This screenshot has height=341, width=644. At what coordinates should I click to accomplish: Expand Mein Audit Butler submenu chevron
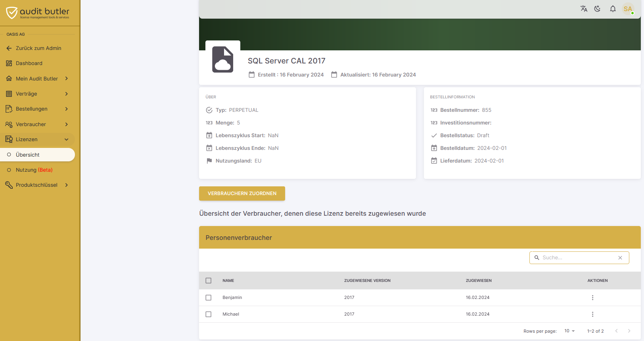(67, 79)
